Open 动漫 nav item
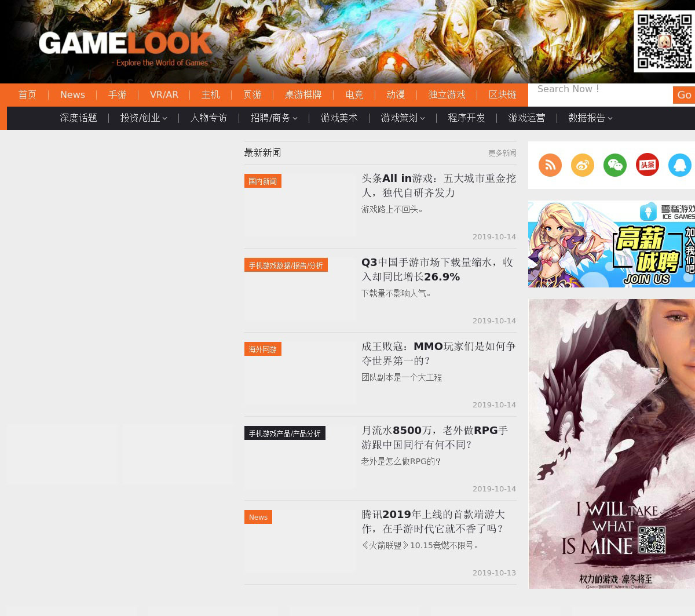Viewport: 695px width, 616px height. tap(396, 95)
